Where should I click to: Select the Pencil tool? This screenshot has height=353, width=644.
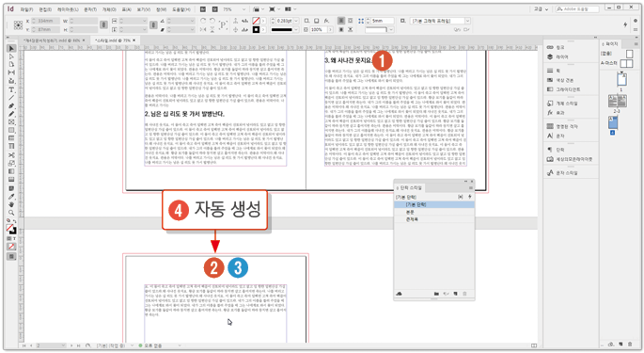pyautogui.click(x=11, y=114)
